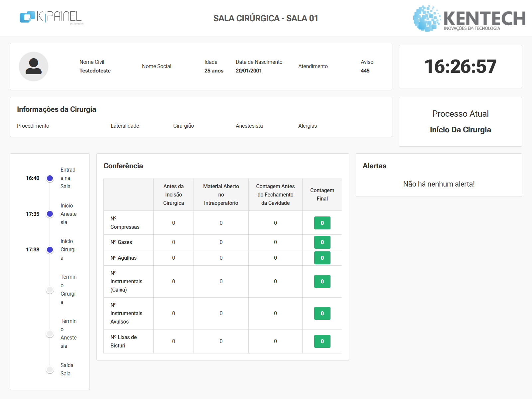Viewport: 532px width, 399px height.
Task: Click Contagem Final button for Instrumentais (Caixa)
Action: (x=322, y=281)
